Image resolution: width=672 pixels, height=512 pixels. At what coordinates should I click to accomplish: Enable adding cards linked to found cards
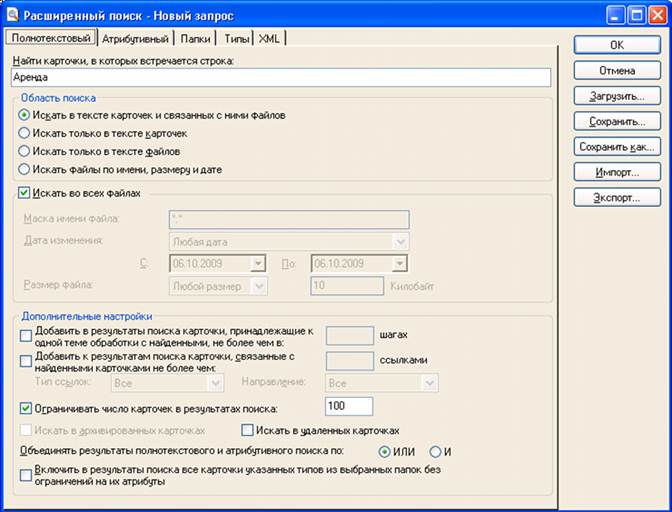pos(26,362)
